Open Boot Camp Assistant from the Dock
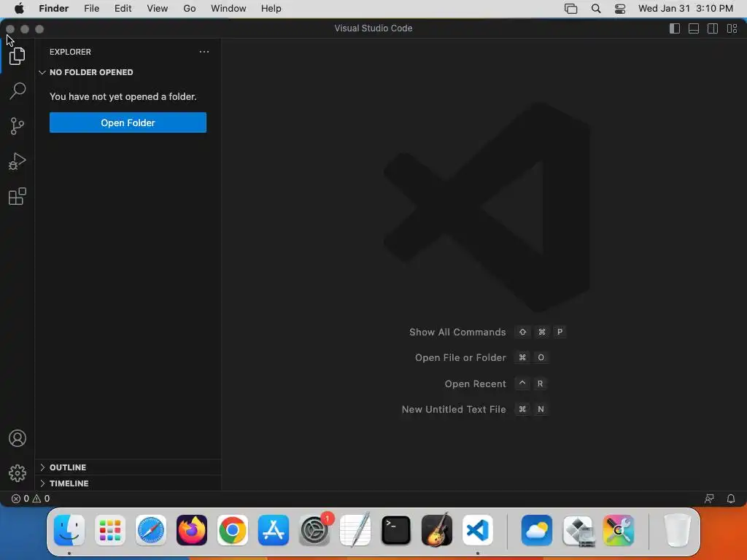 point(578,530)
